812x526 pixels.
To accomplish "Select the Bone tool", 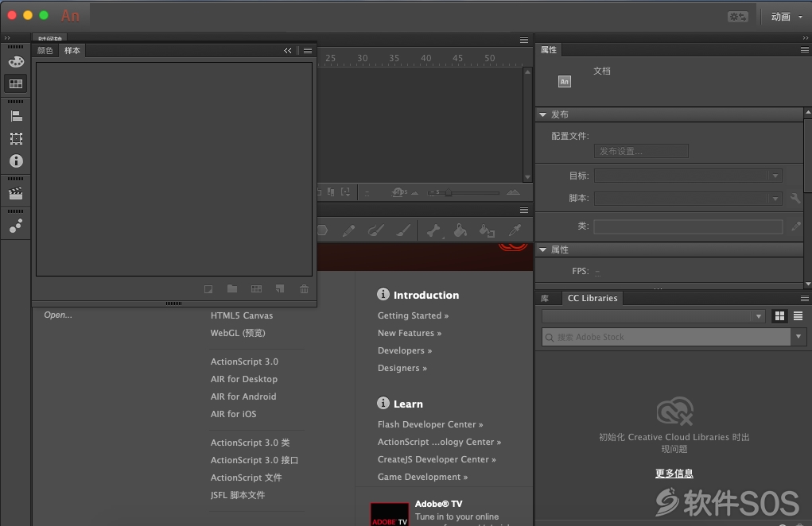I will click(434, 230).
